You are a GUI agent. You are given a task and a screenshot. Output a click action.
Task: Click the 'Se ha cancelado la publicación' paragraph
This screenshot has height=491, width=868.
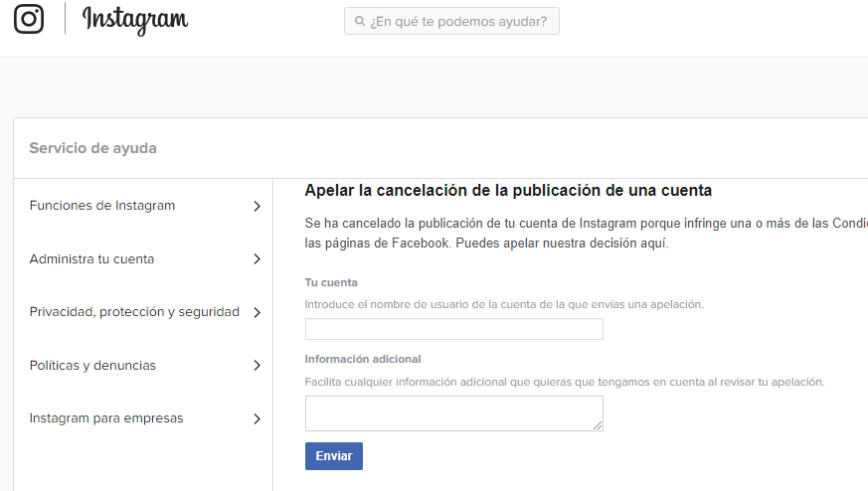587,233
